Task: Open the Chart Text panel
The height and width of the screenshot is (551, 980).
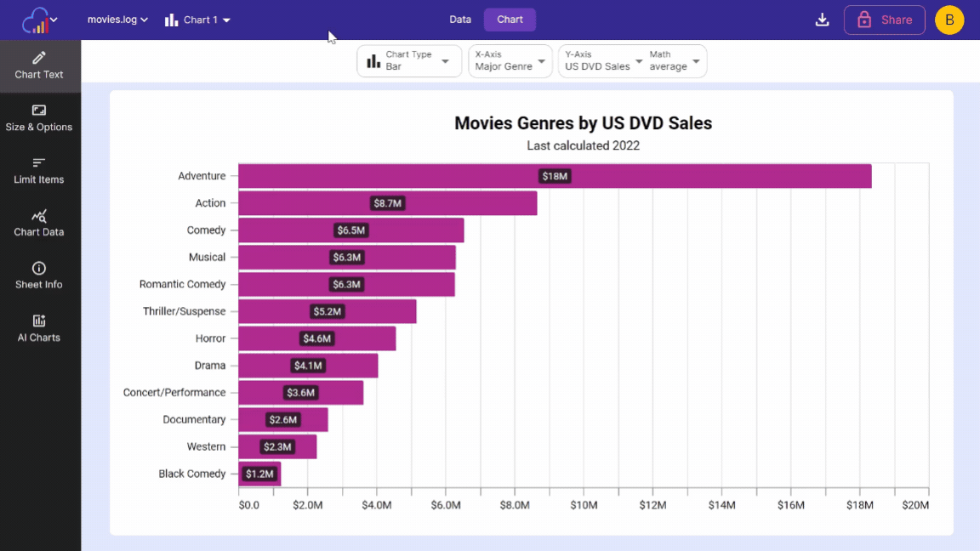Action: 39,66
